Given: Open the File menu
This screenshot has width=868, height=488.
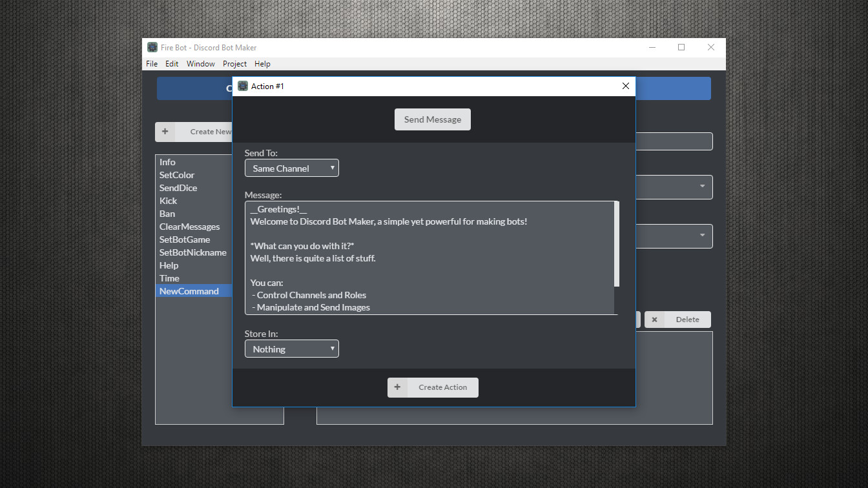Looking at the screenshot, I should 151,63.
